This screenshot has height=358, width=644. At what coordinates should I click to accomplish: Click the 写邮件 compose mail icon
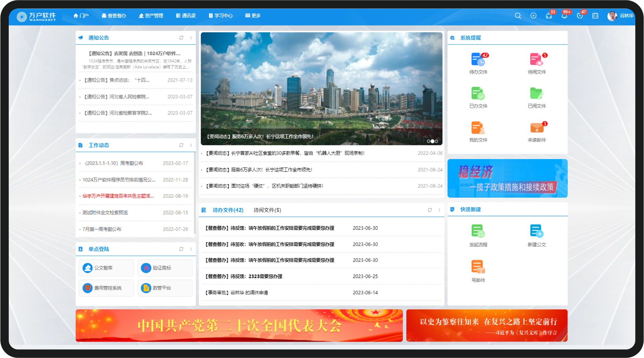[x=478, y=267]
